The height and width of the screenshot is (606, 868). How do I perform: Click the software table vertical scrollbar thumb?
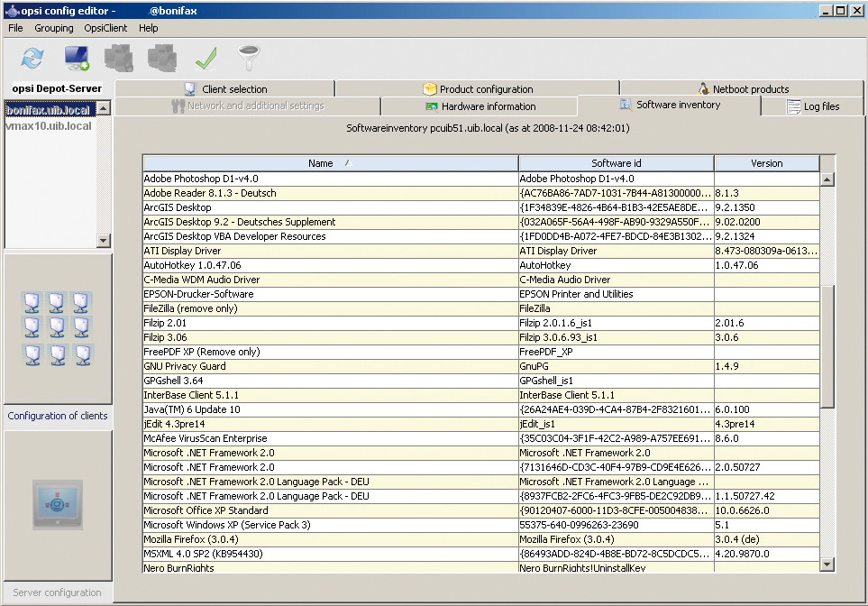827,347
